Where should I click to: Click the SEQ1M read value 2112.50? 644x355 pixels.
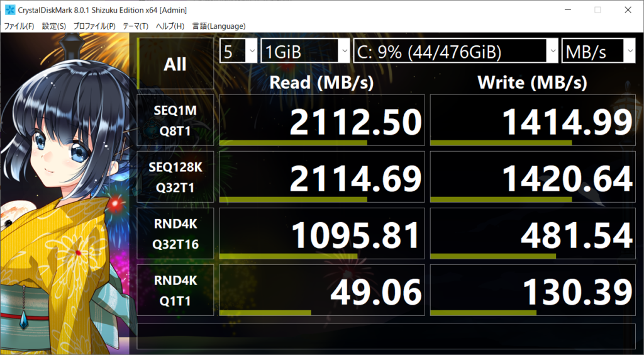click(x=322, y=120)
